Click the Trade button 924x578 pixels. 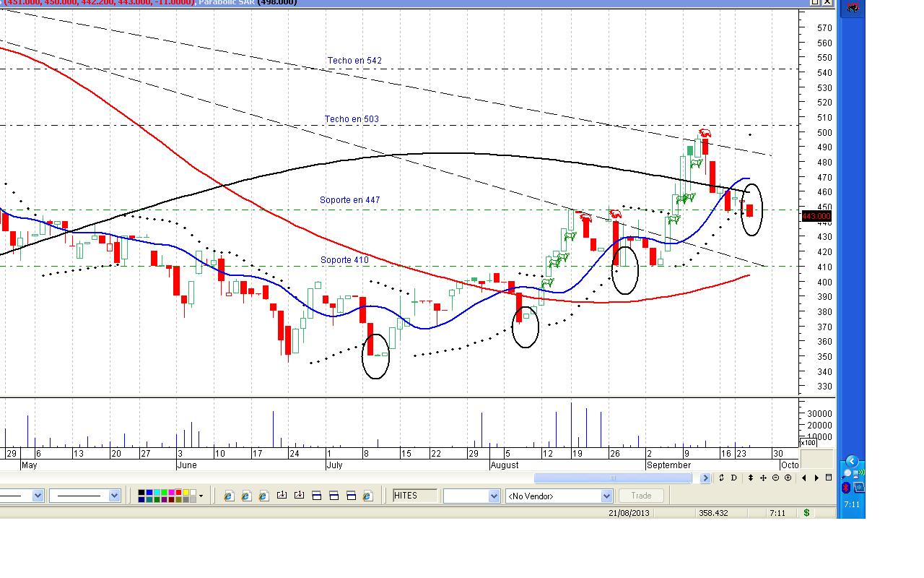pos(641,496)
